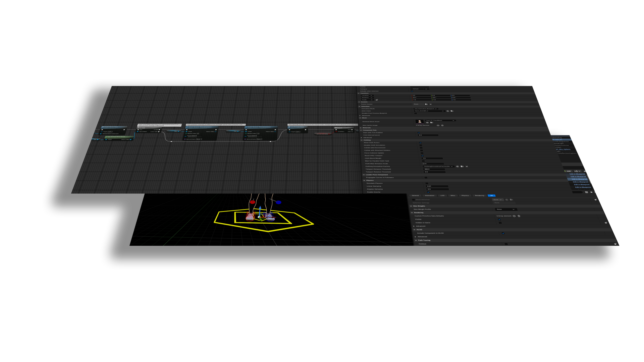Click trash icon for Skin Cache Usage
The height and width of the screenshot is (362, 644).
click(442, 125)
